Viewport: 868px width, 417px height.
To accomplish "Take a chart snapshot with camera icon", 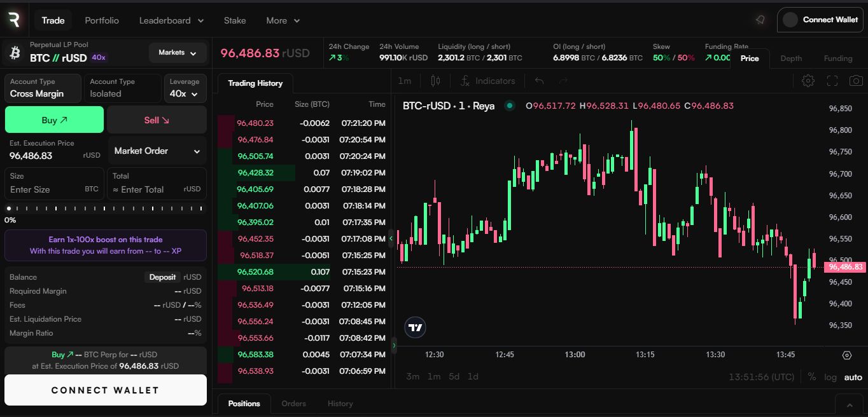I will 856,81.
